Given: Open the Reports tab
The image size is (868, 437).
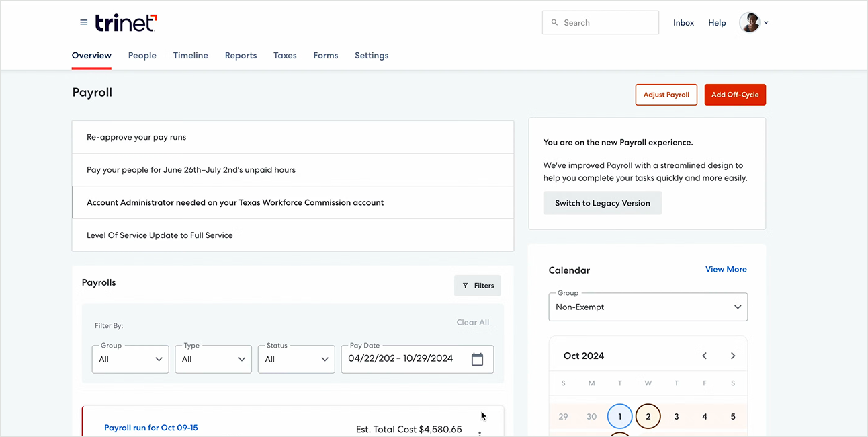Looking at the screenshot, I should click(241, 56).
